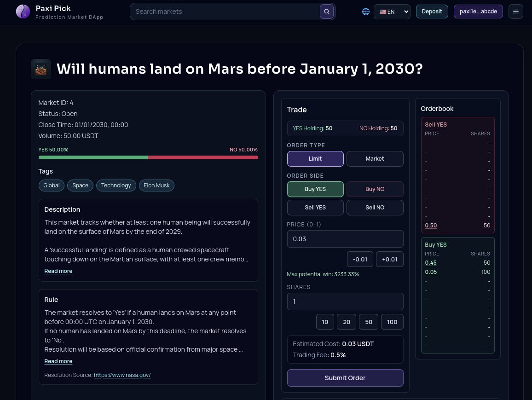Click the search magnifier button

pos(327,12)
